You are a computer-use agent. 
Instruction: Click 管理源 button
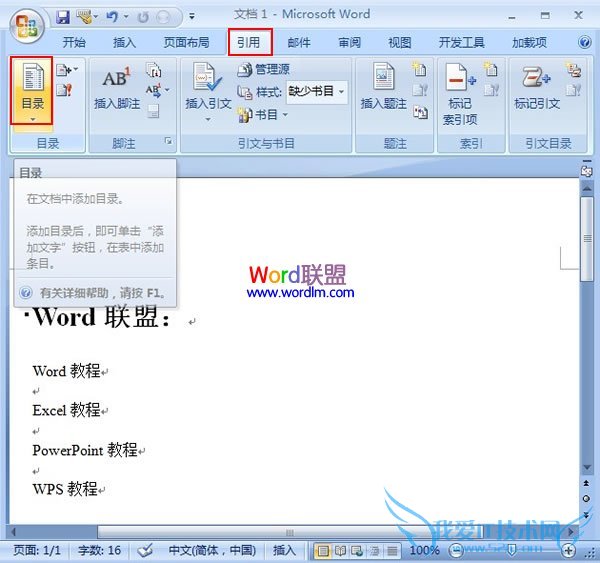click(x=263, y=69)
